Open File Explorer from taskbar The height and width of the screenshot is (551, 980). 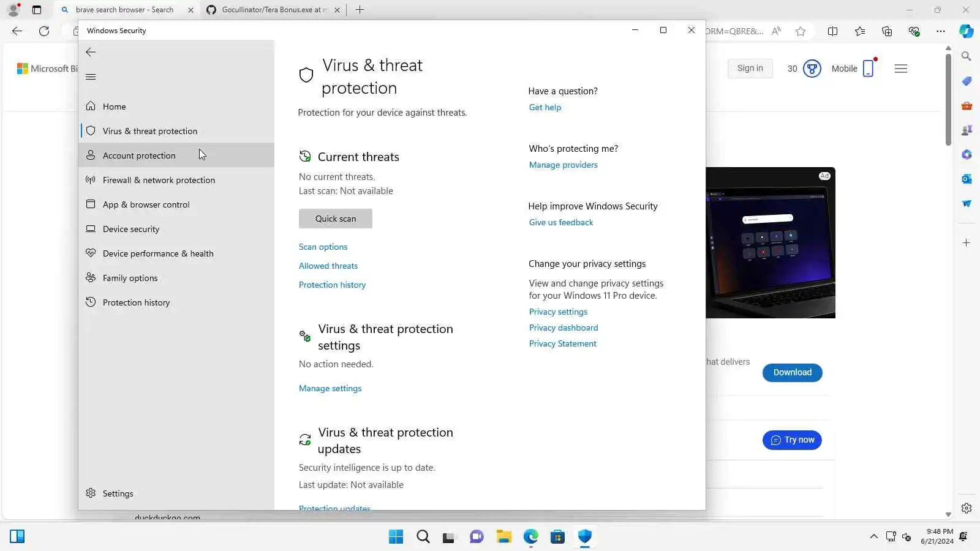[504, 537]
